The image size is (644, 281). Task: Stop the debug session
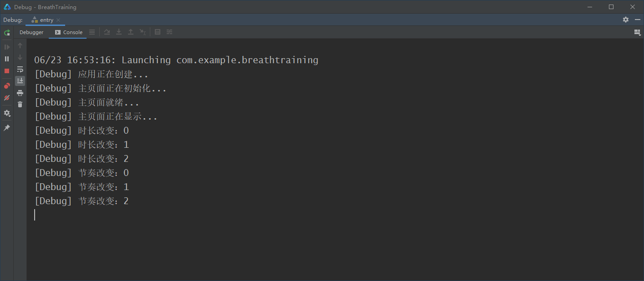(x=7, y=71)
